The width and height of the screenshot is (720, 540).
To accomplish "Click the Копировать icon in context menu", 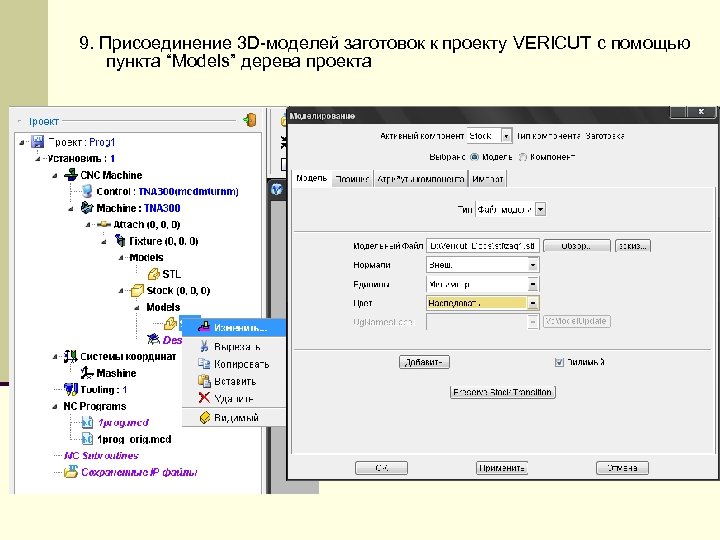I will (204, 364).
